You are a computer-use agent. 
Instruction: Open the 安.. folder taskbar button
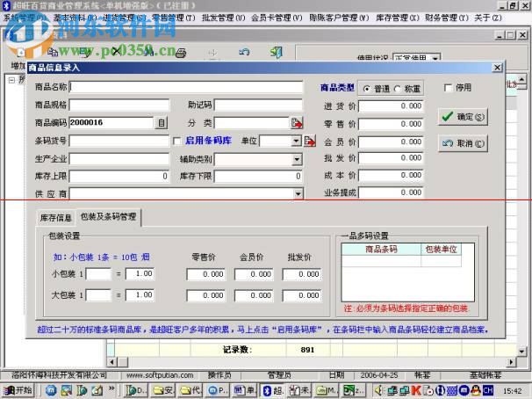pos(163,391)
